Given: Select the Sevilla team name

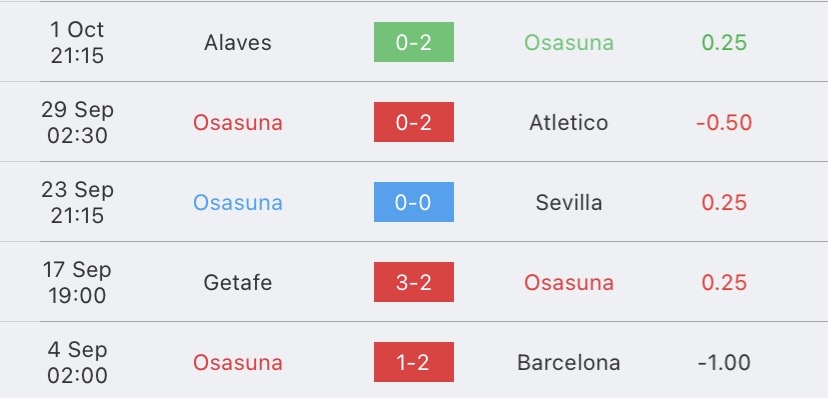Looking at the screenshot, I should pos(569,203).
